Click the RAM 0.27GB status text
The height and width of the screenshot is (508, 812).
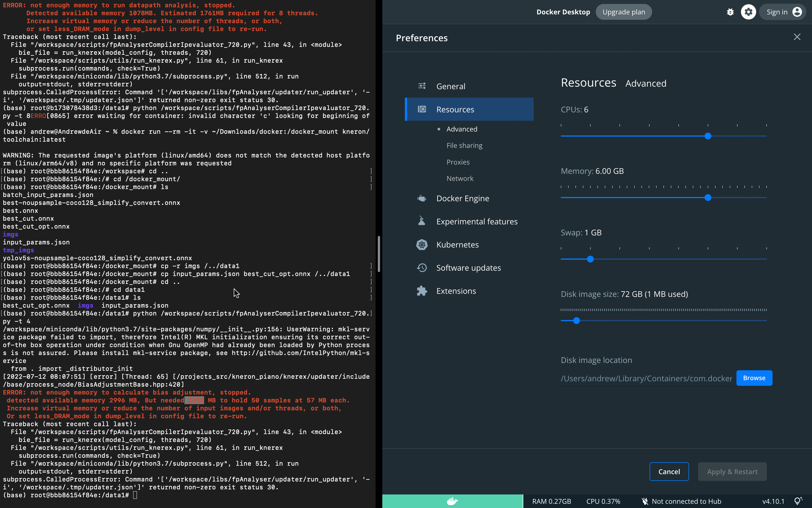[551, 501]
